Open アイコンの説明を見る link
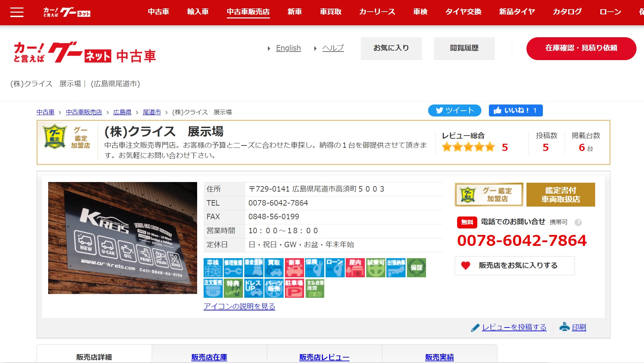This screenshot has height=363, width=644. 239,307
